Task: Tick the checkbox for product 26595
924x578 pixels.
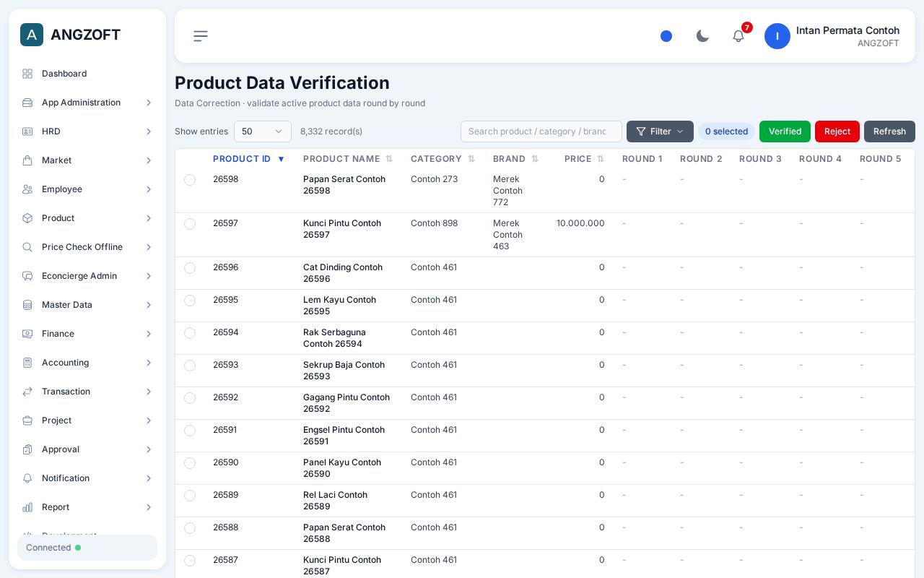Action: pyautogui.click(x=190, y=301)
